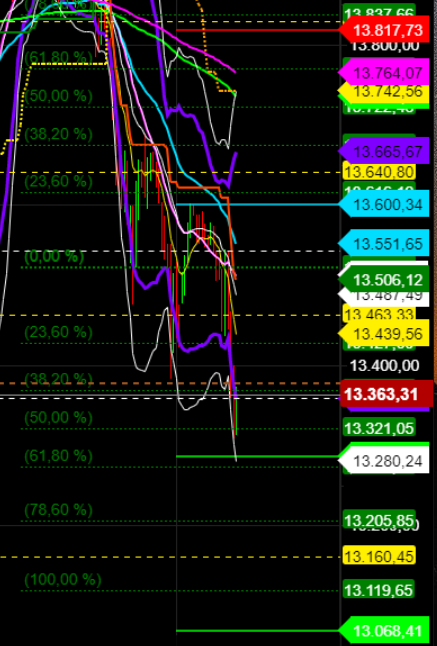Select the (50,00 %) label beside 13.321,05
Image resolution: width=437 pixels, height=646 pixels.
click(58, 418)
